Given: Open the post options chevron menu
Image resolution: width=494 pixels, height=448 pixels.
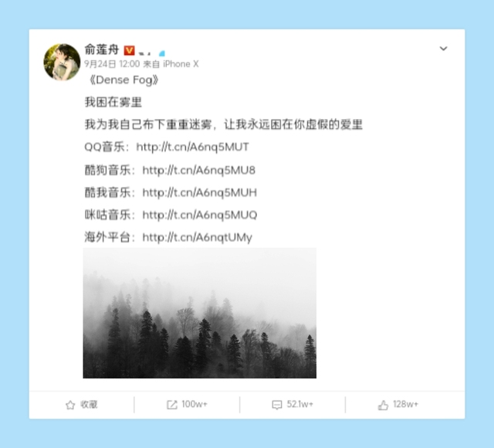Looking at the screenshot, I should 443,49.
